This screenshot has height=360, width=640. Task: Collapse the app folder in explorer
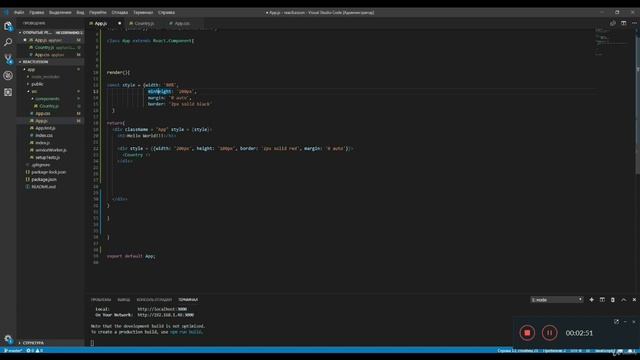coord(50,69)
